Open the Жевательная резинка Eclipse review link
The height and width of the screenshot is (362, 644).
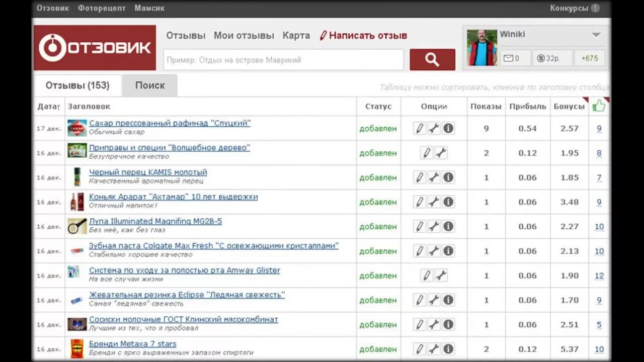click(x=187, y=295)
